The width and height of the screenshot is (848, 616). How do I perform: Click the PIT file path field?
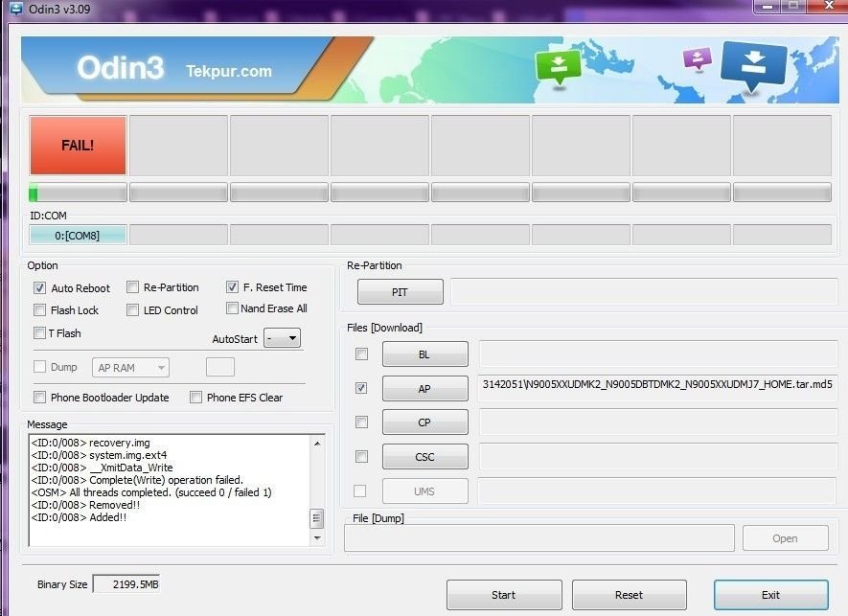point(644,292)
